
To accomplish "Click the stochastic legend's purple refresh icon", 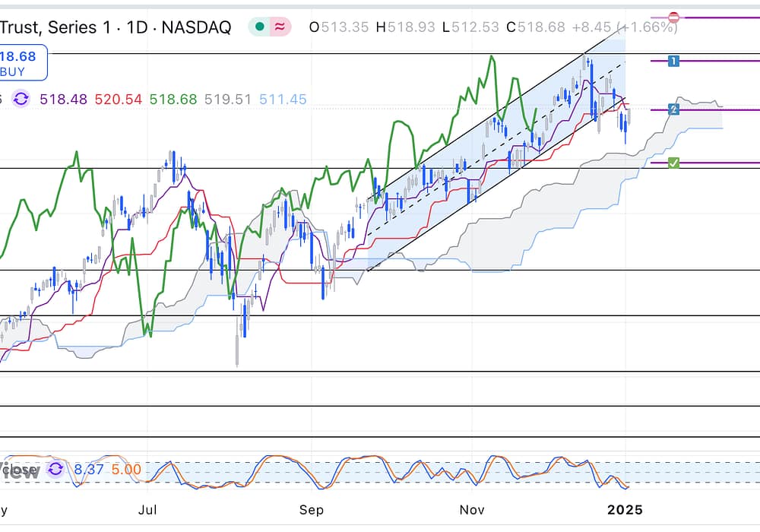I will click(55, 469).
